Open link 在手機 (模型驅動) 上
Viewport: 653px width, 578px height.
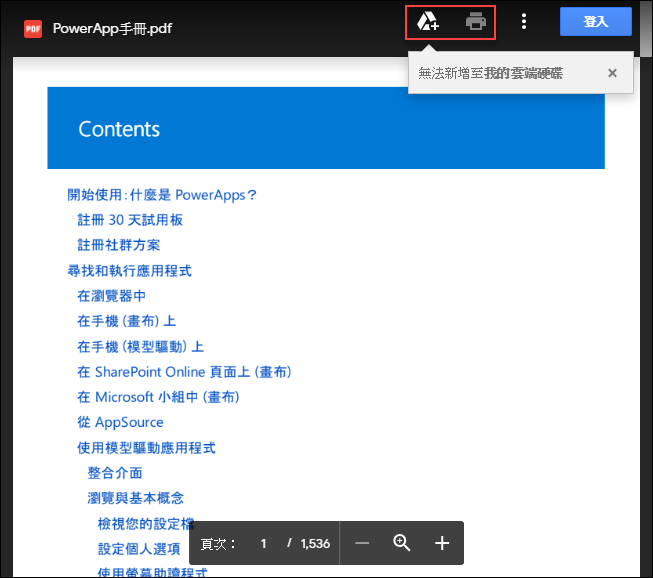141,347
